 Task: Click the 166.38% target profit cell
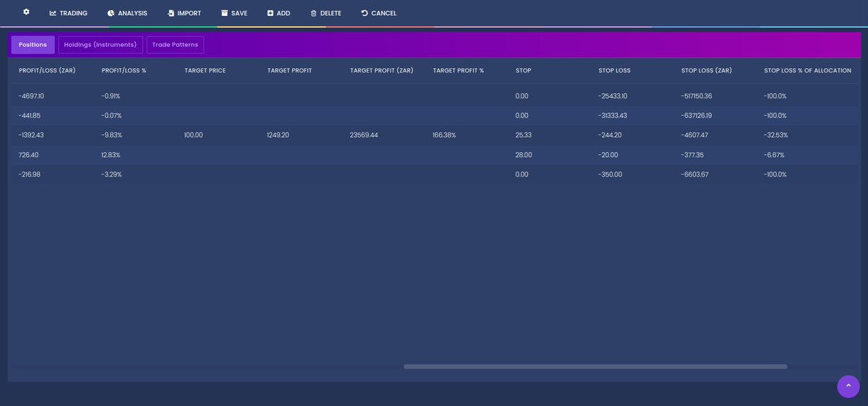point(444,135)
